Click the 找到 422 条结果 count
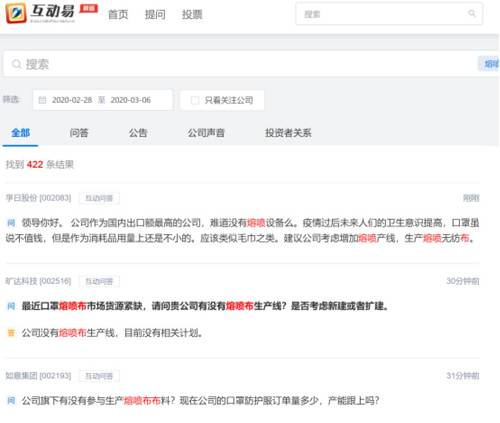This screenshot has height=423, width=500. 39,164
